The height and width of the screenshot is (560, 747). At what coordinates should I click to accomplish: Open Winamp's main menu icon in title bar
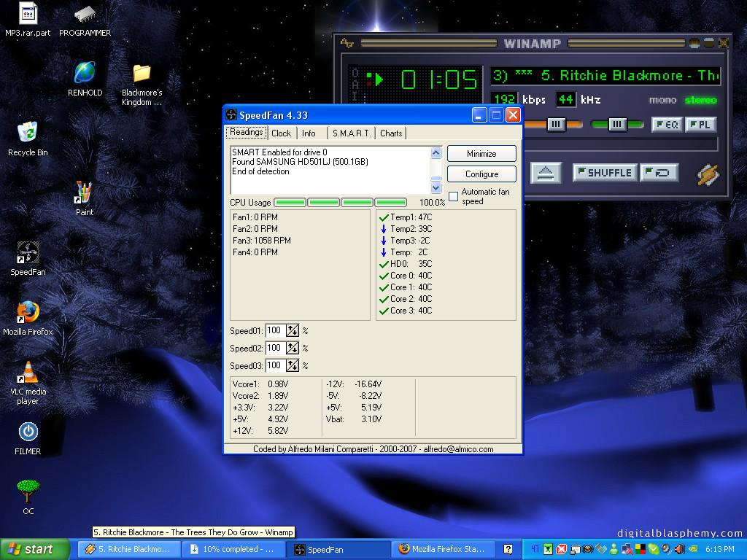click(347, 43)
